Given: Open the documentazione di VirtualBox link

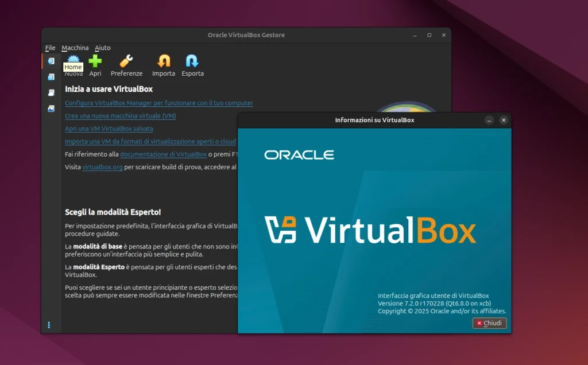Looking at the screenshot, I should [163, 154].
